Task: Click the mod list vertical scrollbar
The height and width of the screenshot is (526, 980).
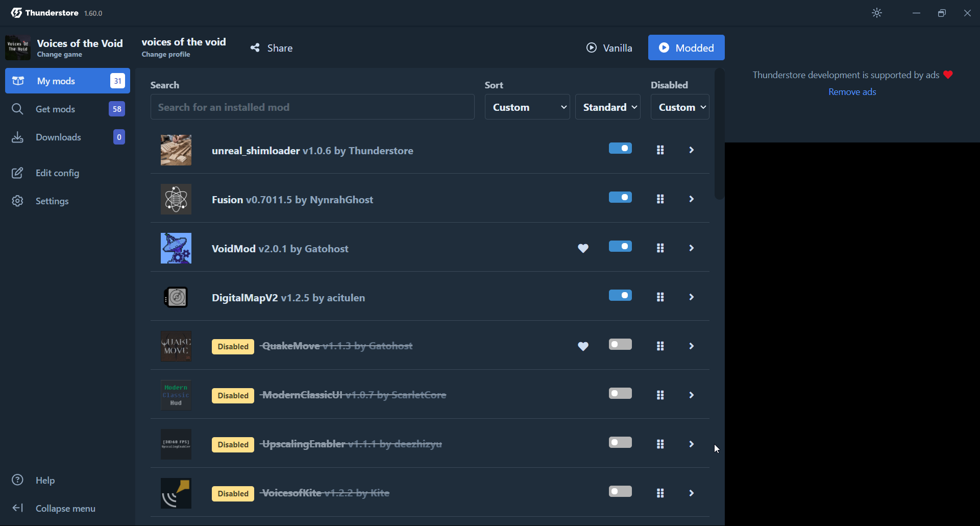Action: pyautogui.click(x=720, y=134)
